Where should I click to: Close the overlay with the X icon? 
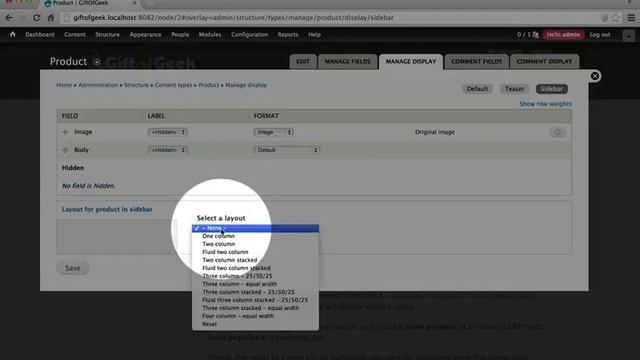tap(595, 76)
